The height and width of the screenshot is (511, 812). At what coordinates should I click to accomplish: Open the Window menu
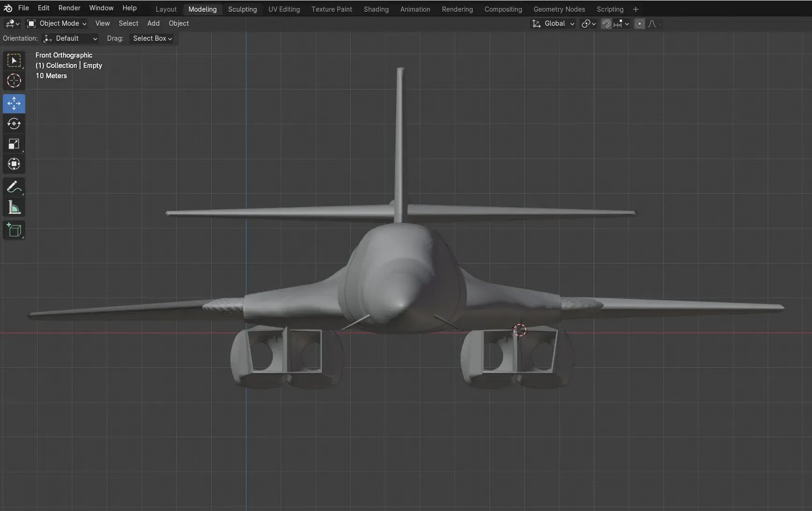[101, 8]
